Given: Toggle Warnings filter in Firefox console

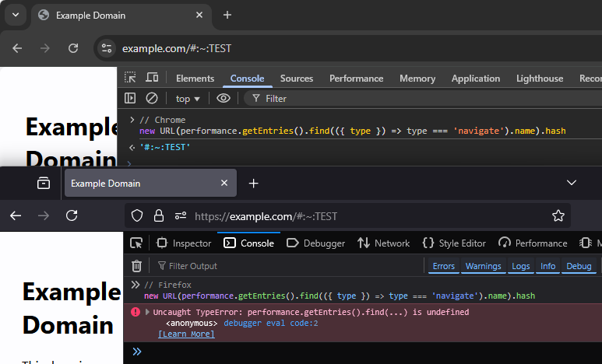Looking at the screenshot, I should click(484, 266).
